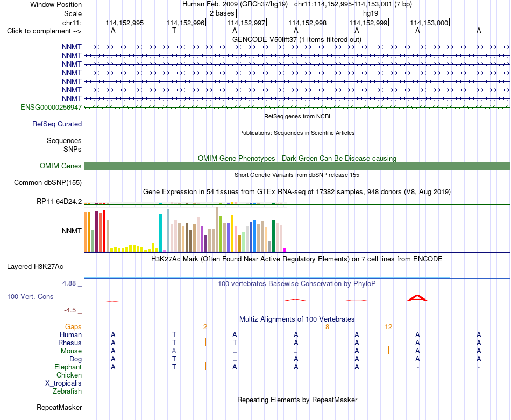
Task: Select the ENSG00000256947 gene label
Action: click(x=51, y=107)
